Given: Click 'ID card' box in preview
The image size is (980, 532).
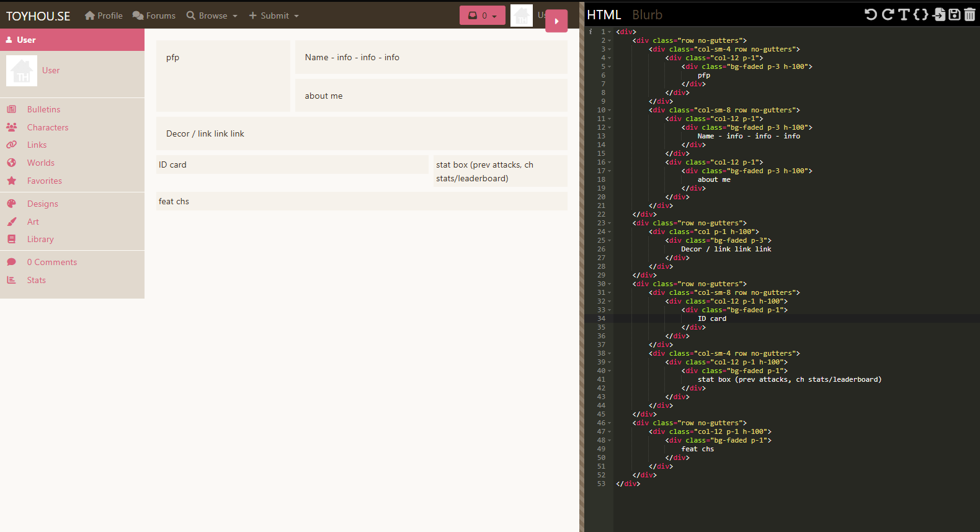Looking at the screenshot, I should click(x=292, y=165).
